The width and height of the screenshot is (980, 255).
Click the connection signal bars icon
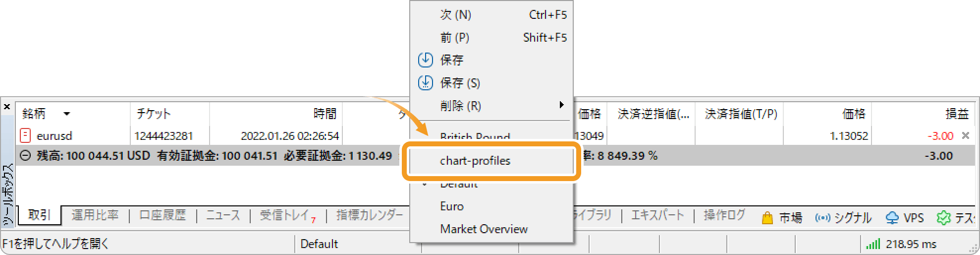873,244
